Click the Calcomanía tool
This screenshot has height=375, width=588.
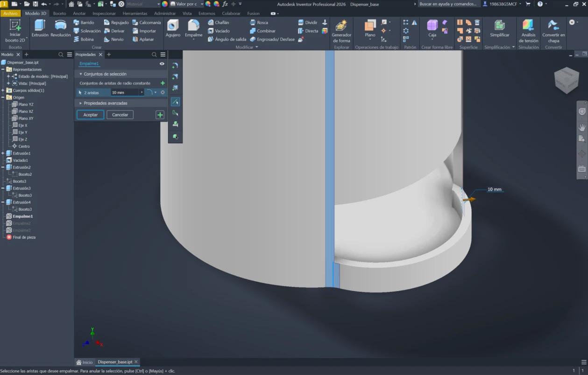[x=146, y=22]
